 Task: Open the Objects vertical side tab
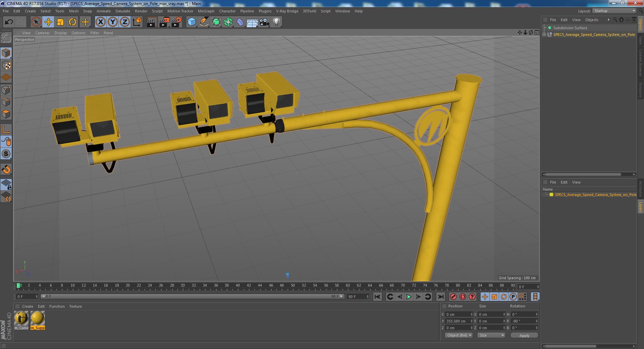640,24
